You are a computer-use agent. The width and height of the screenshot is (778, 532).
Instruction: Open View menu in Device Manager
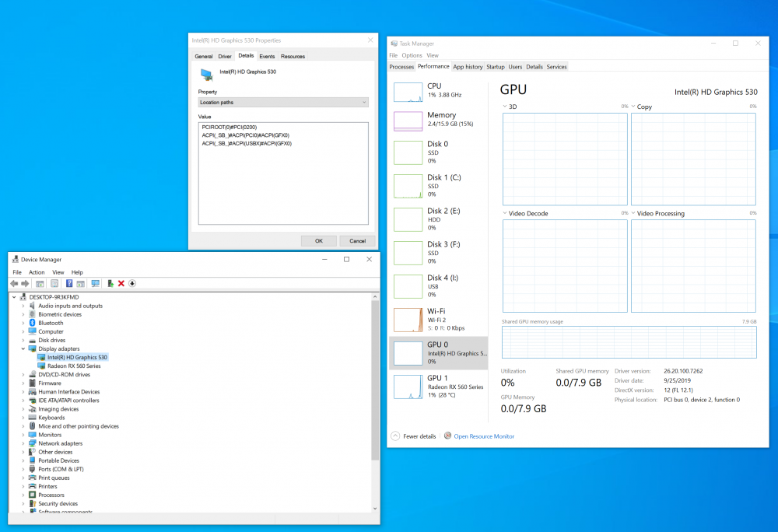(58, 272)
